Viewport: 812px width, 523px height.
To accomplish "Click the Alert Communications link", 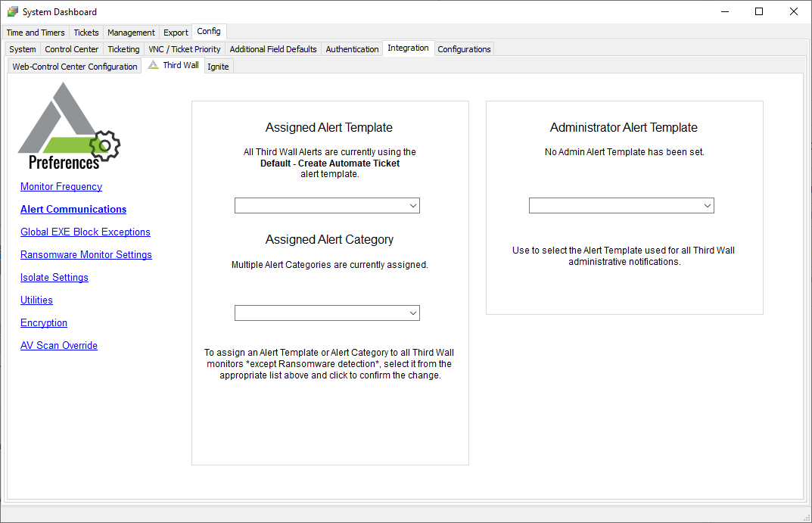I will [73, 209].
